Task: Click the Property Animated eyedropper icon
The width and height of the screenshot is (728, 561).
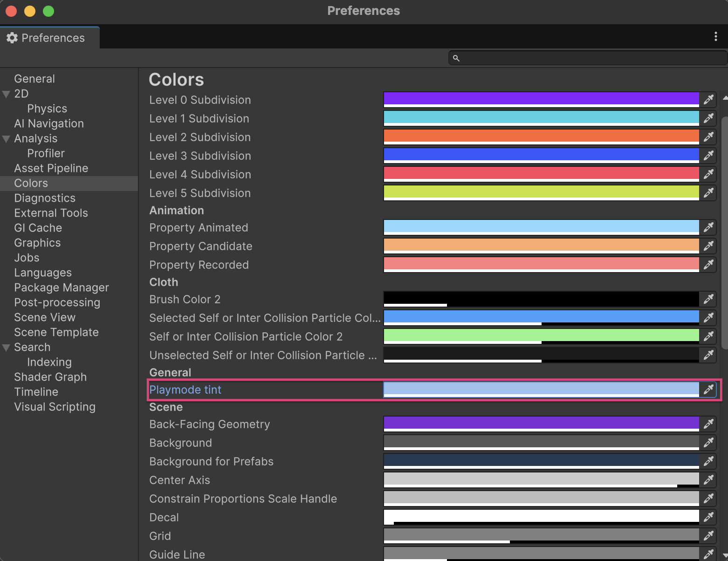Action: click(x=708, y=227)
